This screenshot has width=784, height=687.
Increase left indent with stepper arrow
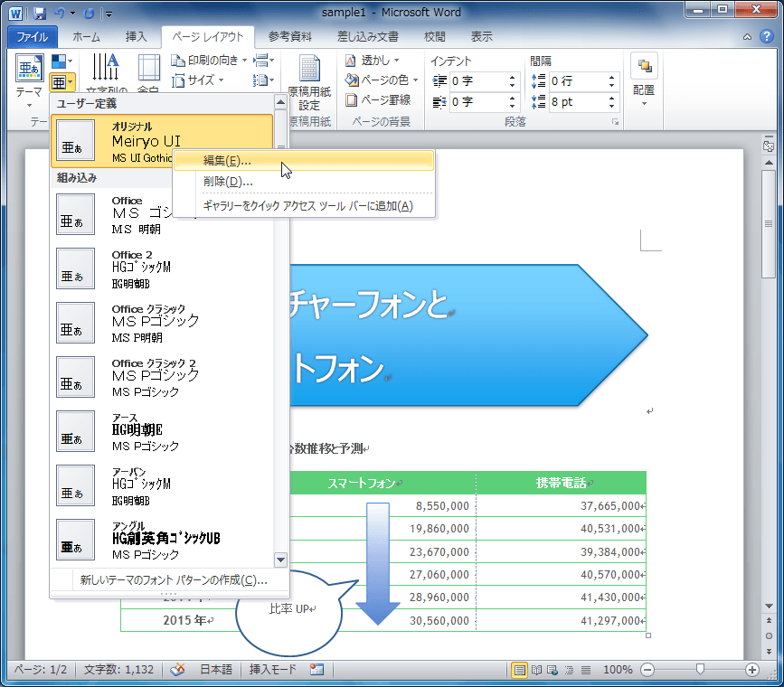512,78
